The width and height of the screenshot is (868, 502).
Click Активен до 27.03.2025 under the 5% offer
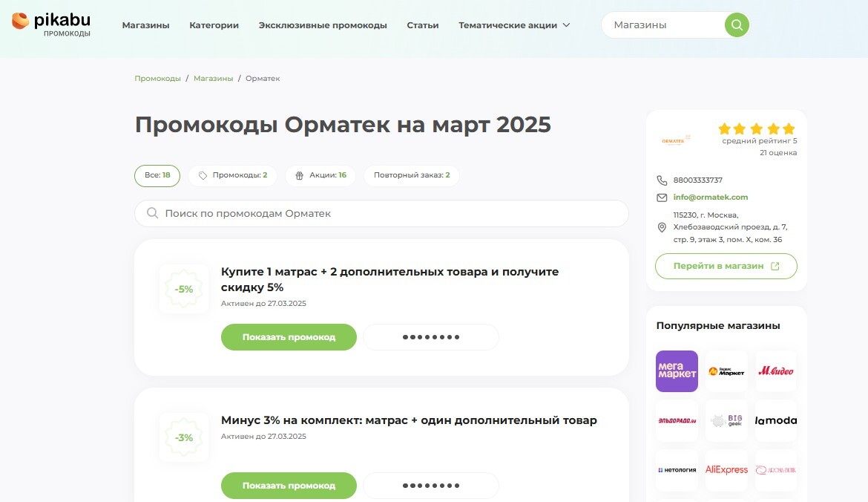[263, 303]
